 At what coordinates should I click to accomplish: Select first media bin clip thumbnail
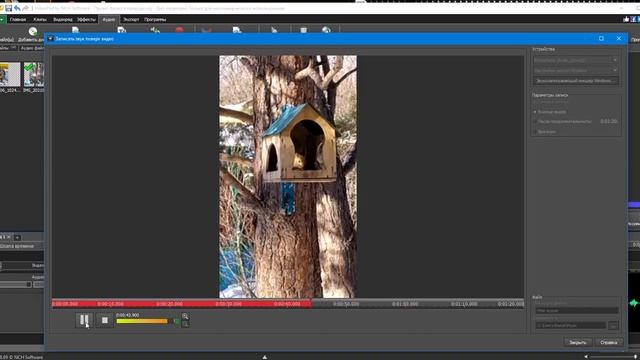coord(10,74)
